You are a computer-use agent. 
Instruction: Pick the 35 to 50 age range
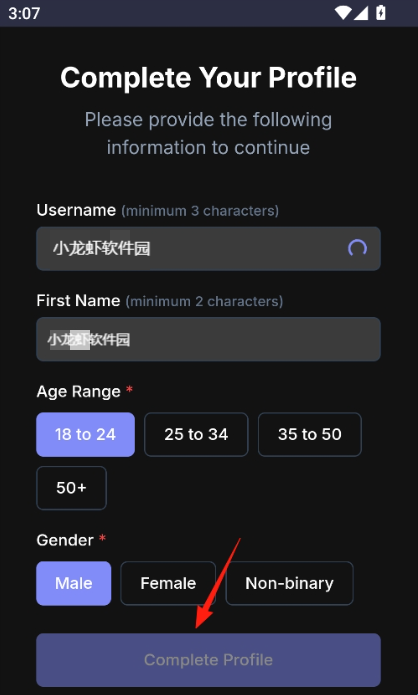pyautogui.click(x=310, y=434)
